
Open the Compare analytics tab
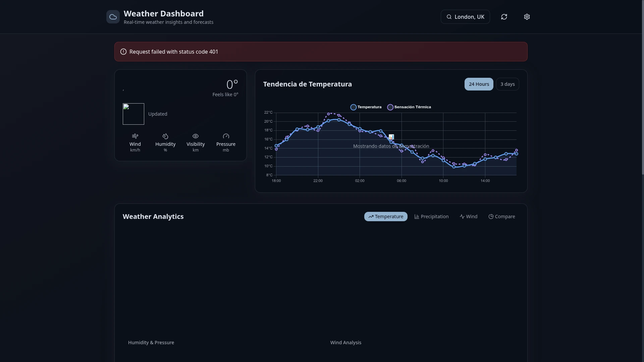pos(502,217)
